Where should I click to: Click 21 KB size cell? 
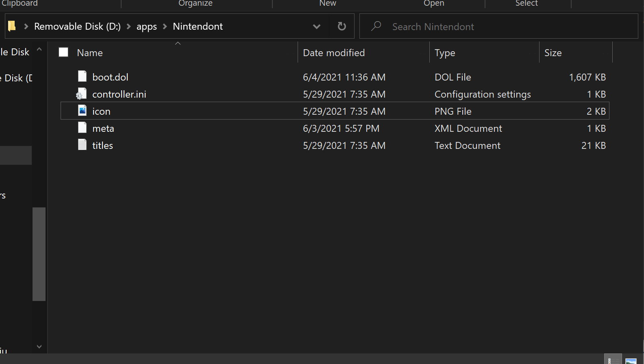(x=594, y=145)
